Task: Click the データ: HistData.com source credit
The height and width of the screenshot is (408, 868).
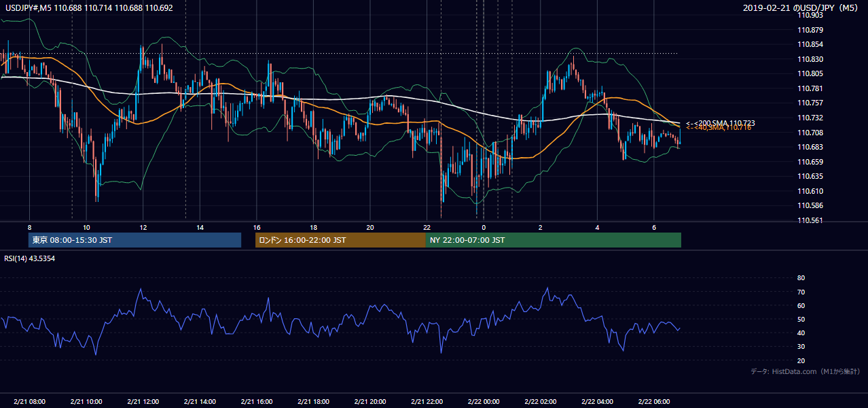Action: 805,371
